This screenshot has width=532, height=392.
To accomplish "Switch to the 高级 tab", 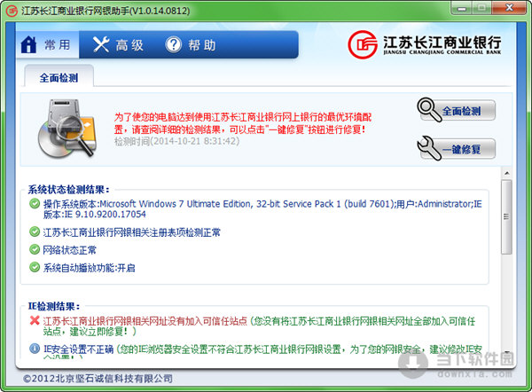I will click(118, 45).
